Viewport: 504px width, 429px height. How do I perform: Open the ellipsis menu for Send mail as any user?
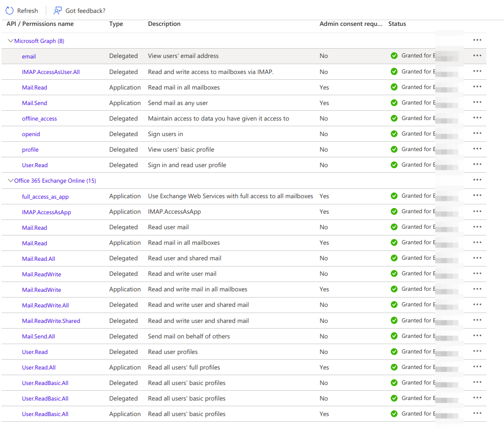[x=477, y=102]
